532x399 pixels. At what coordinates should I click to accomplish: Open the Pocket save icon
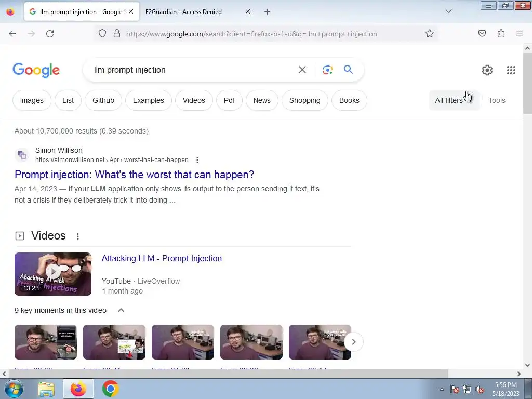(x=482, y=34)
